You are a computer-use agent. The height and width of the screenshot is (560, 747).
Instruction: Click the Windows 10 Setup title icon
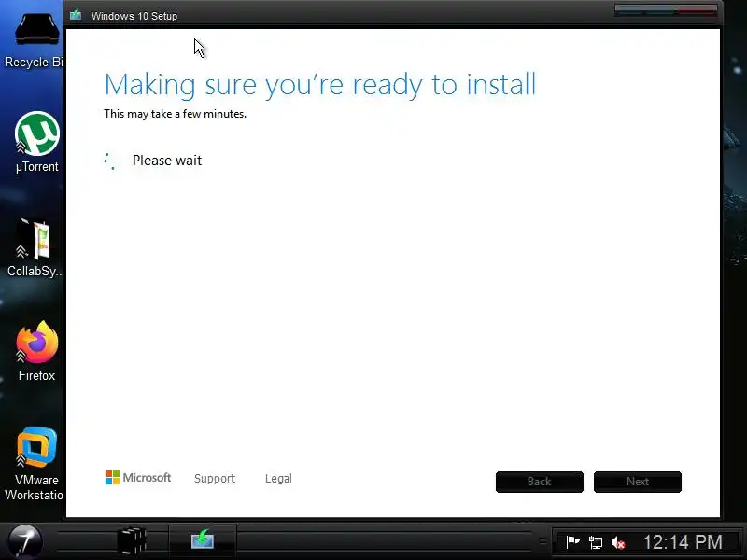coord(76,15)
